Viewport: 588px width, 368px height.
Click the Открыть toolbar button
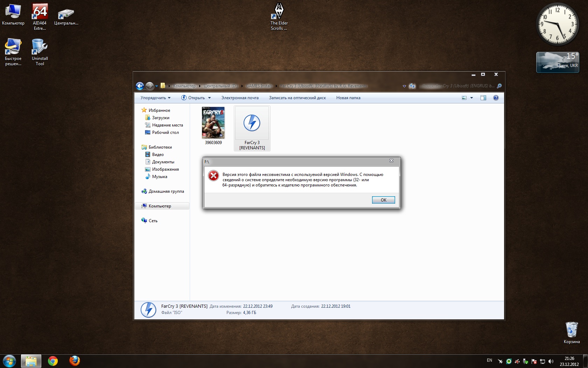(193, 98)
